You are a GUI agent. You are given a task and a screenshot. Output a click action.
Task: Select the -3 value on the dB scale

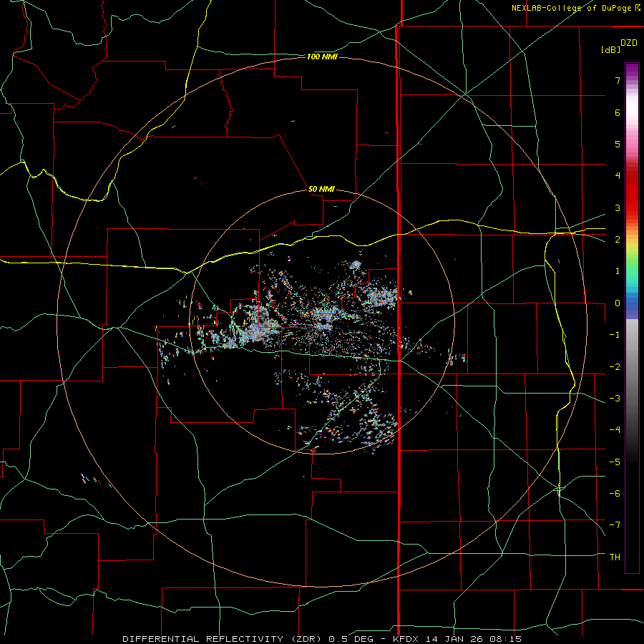click(615, 399)
